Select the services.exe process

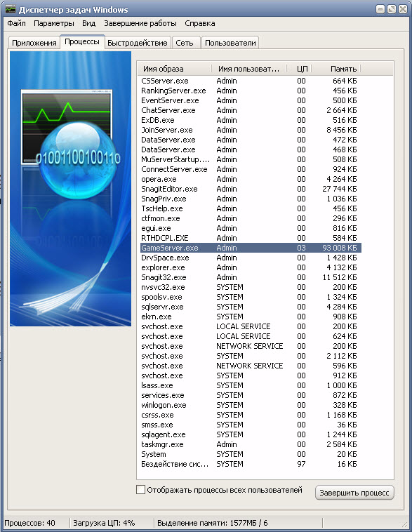pyautogui.click(x=251, y=396)
